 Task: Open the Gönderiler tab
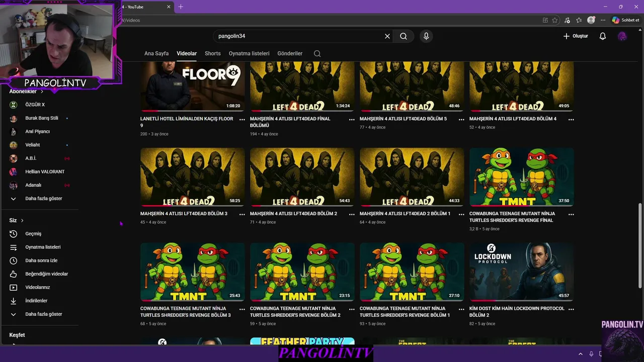click(x=290, y=53)
